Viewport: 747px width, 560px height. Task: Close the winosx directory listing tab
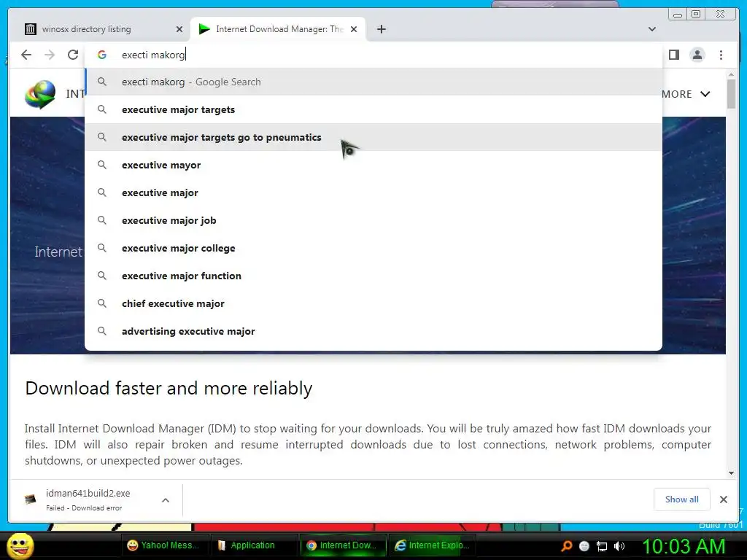179,29
